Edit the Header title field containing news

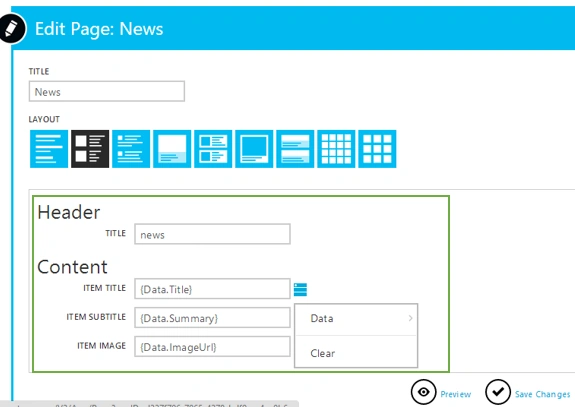(x=212, y=234)
